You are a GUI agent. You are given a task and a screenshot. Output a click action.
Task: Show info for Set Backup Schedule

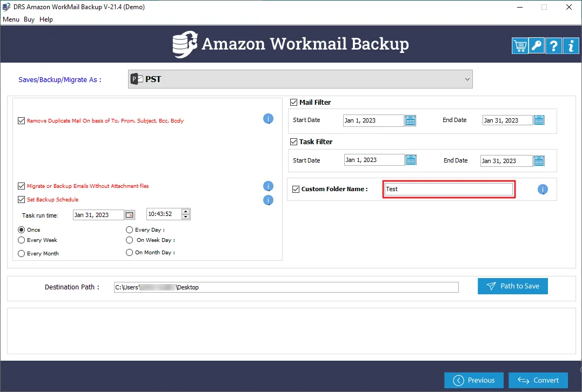click(x=268, y=200)
